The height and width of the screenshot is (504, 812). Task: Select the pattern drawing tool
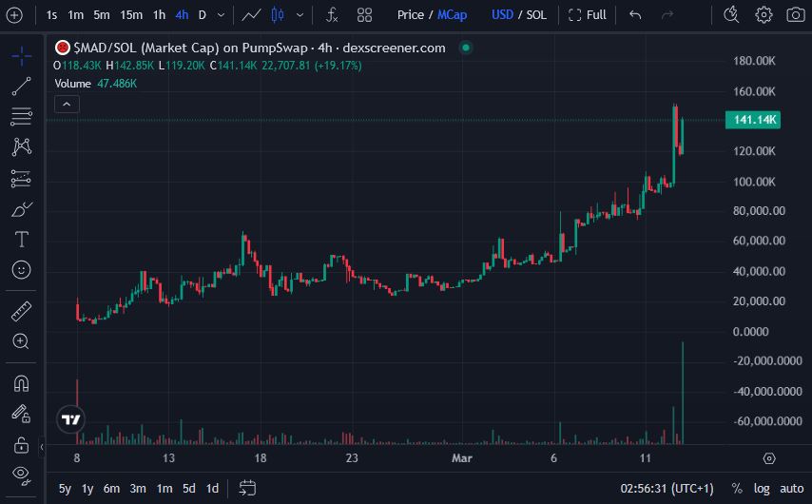point(21,147)
